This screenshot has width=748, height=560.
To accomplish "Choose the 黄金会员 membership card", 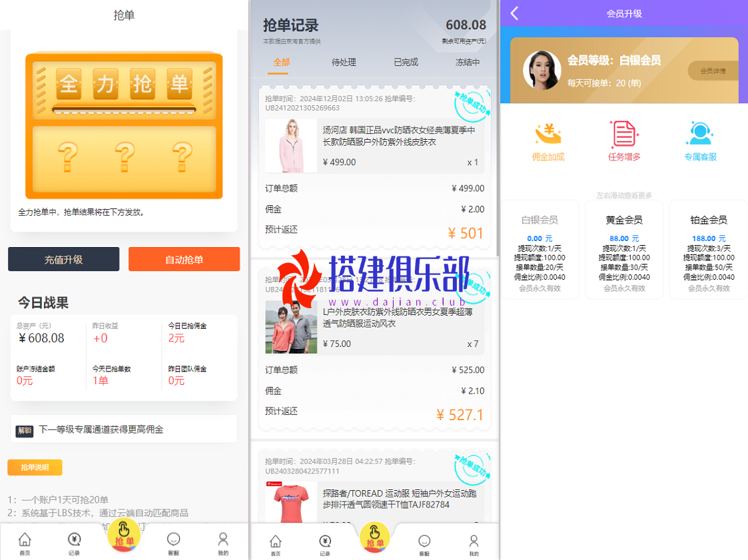I will point(624,250).
